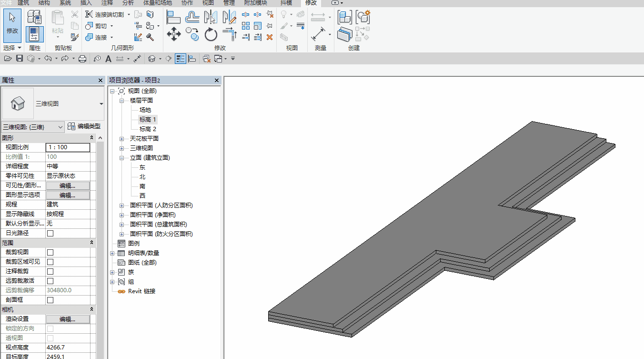Choose Mirror - Draw Axis tool

point(229,18)
